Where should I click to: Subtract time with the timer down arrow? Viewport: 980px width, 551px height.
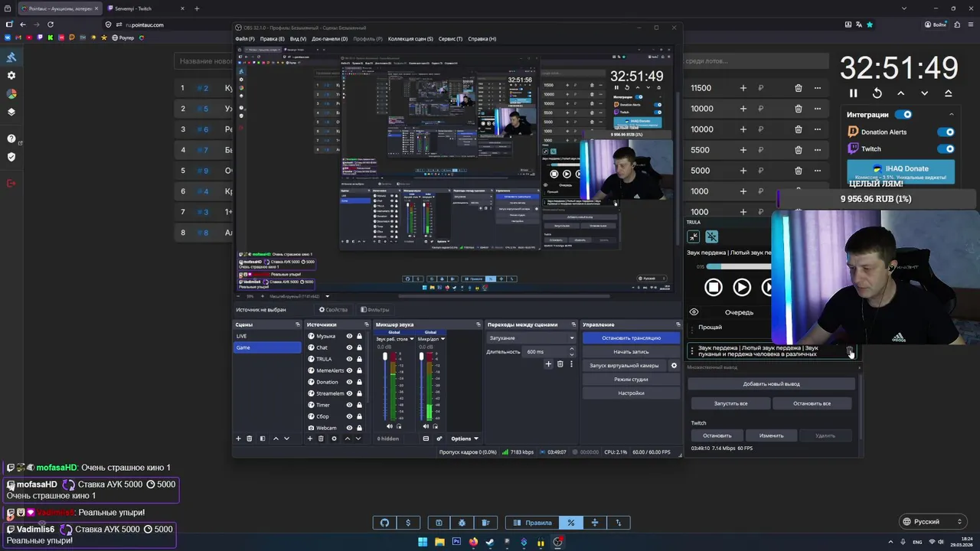click(924, 93)
